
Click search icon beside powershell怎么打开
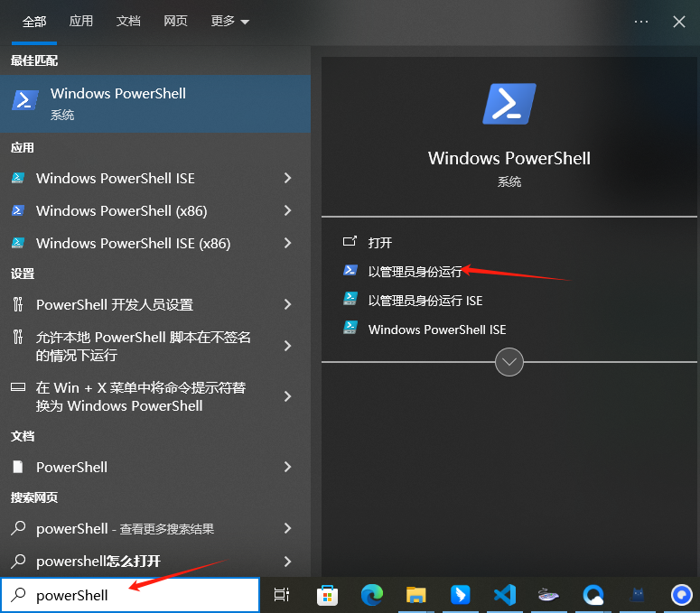[x=18, y=561]
